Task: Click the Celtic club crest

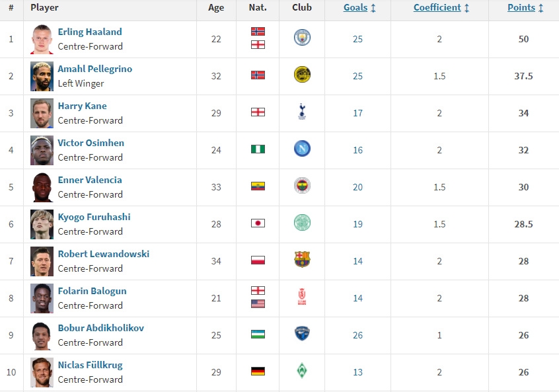Action: [x=302, y=223]
